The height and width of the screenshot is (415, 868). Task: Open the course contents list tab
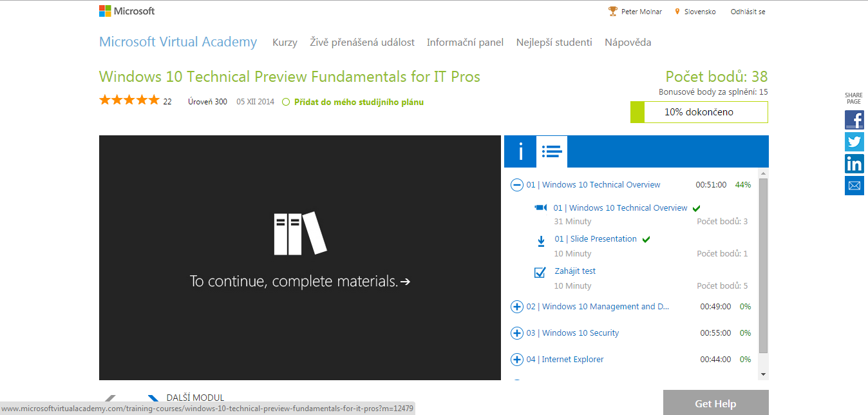pos(552,151)
